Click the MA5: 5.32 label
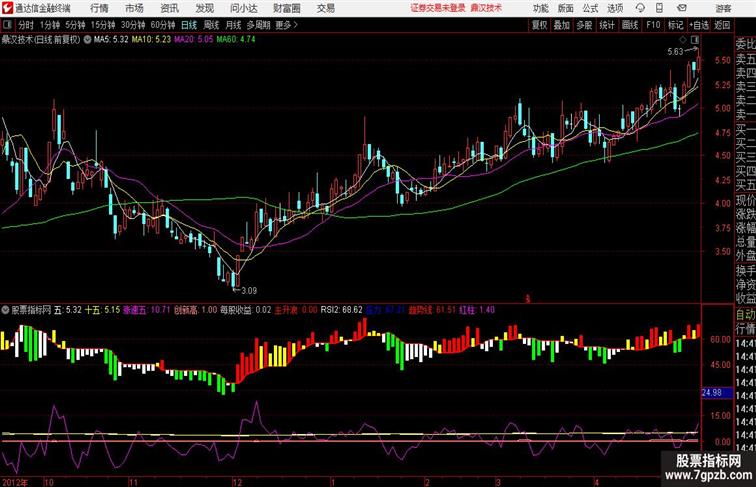The width and height of the screenshot is (756, 487). tap(111, 40)
